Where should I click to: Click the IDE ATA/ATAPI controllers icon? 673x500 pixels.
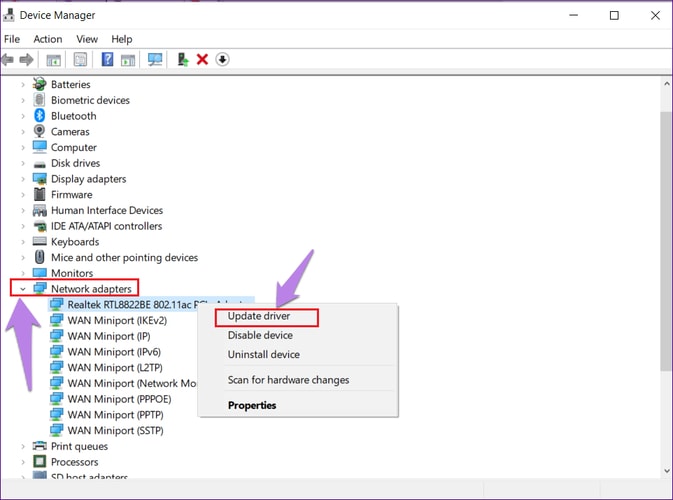[40, 226]
